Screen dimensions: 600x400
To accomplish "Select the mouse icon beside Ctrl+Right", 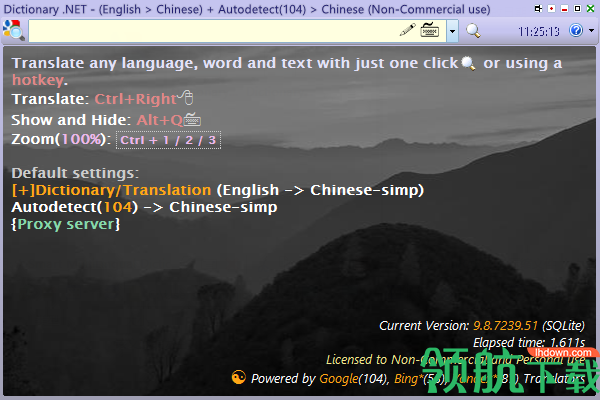I will (187, 97).
